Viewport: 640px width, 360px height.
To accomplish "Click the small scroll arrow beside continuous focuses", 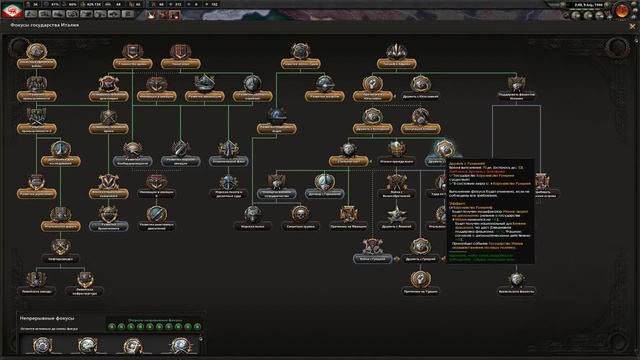I will [200, 338].
